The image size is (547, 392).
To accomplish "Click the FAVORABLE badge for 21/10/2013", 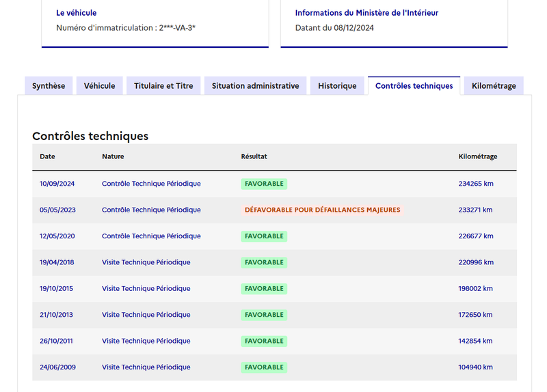I will (264, 315).
